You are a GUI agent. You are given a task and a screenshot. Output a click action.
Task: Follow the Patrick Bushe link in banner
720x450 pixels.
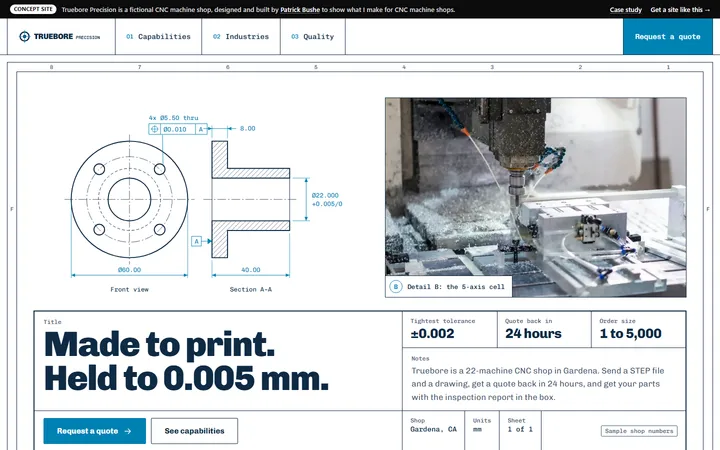pos(300,10)
